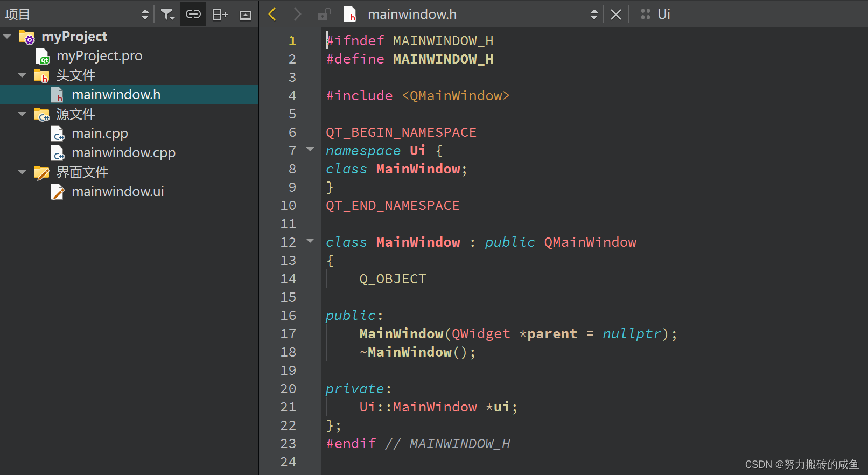Screen dimensions: 868x475
Task: Split the project side panel
Action: coord(220,15)
